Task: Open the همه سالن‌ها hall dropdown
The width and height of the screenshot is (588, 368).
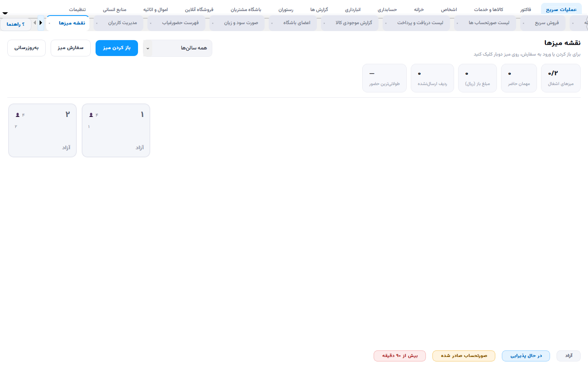Action: tap(178, 48)
